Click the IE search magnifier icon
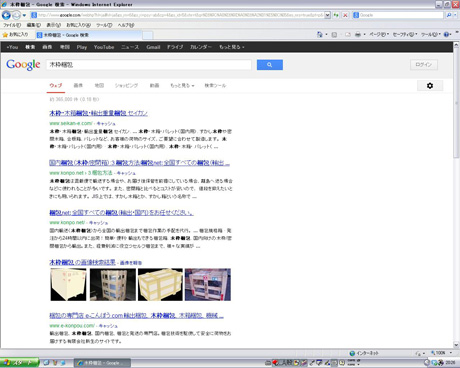Image resolution: width=460 pixels, height=368 pixels. [x=449, y=15]
